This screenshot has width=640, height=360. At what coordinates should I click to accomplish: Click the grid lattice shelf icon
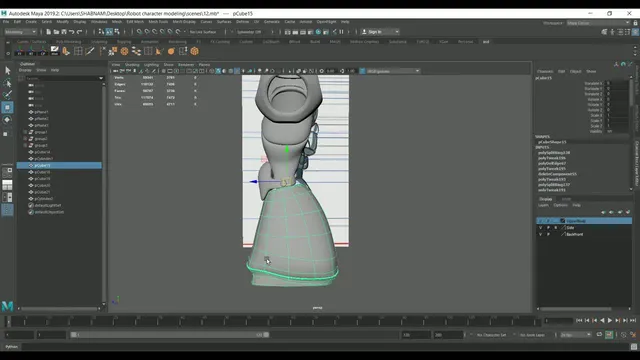point(78,51)
